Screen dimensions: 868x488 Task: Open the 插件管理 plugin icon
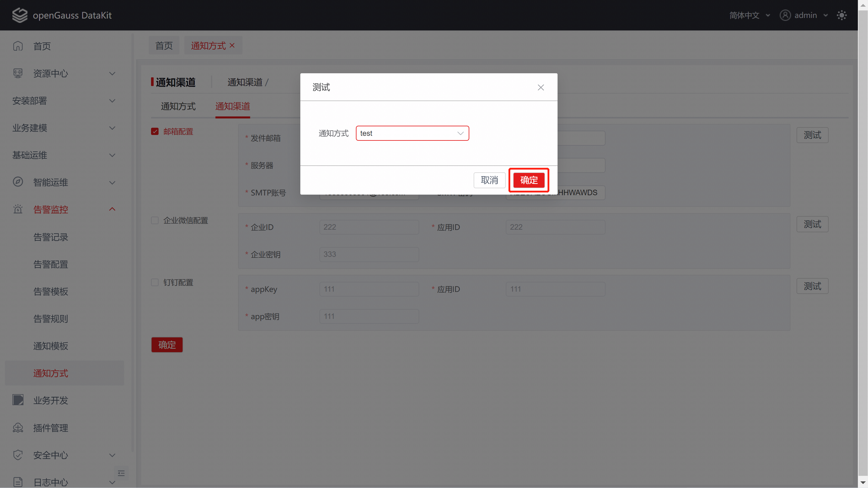18,428
